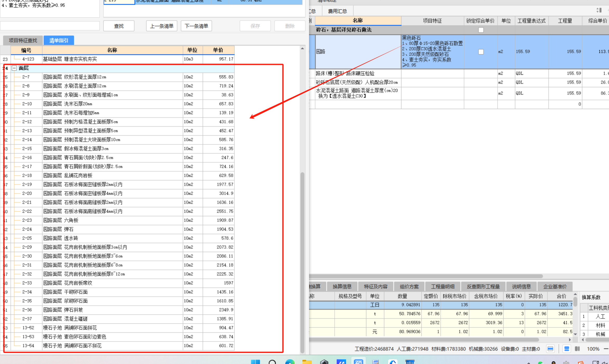Screen dimensions: 609x364
Task: Open the taskbar search magnifier icon
Action: point(272,362)
